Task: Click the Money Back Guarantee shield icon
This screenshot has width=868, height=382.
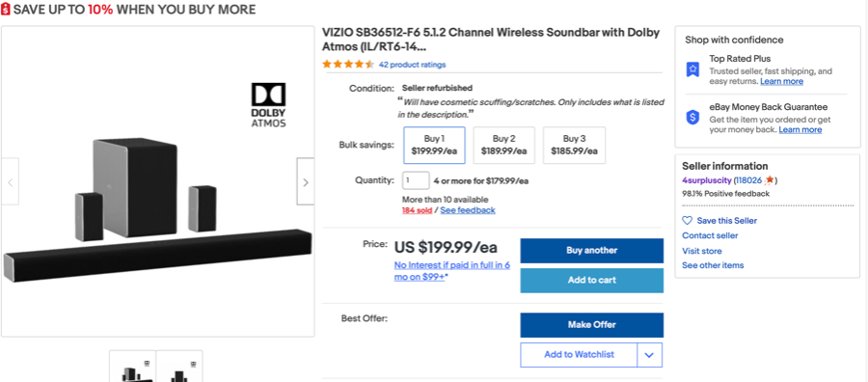Action: click(693, 118)
